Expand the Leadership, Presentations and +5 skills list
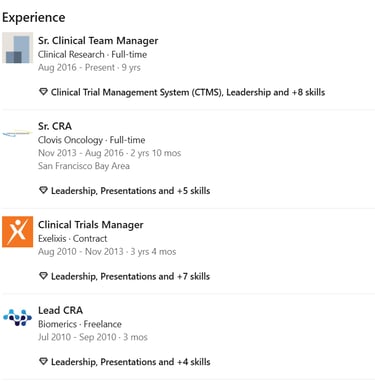Viewport: 375px width, 389px height. click(x=130, y=191)
